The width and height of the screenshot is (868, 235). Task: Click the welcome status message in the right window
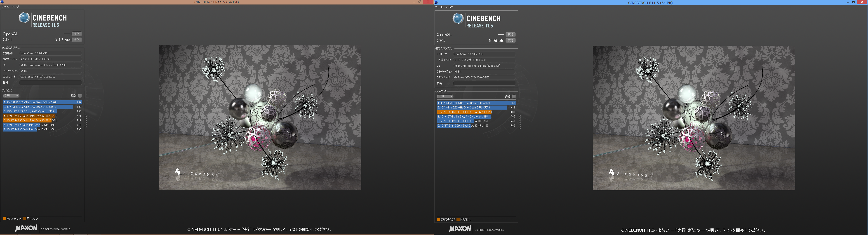pyautogui.click(x=694, y=230)
